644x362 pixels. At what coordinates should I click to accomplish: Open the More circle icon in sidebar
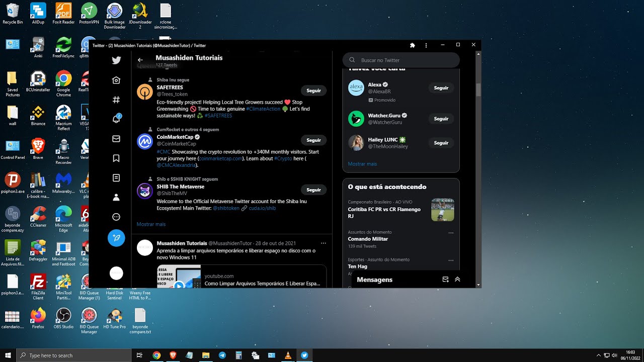[x=116, y=217]
